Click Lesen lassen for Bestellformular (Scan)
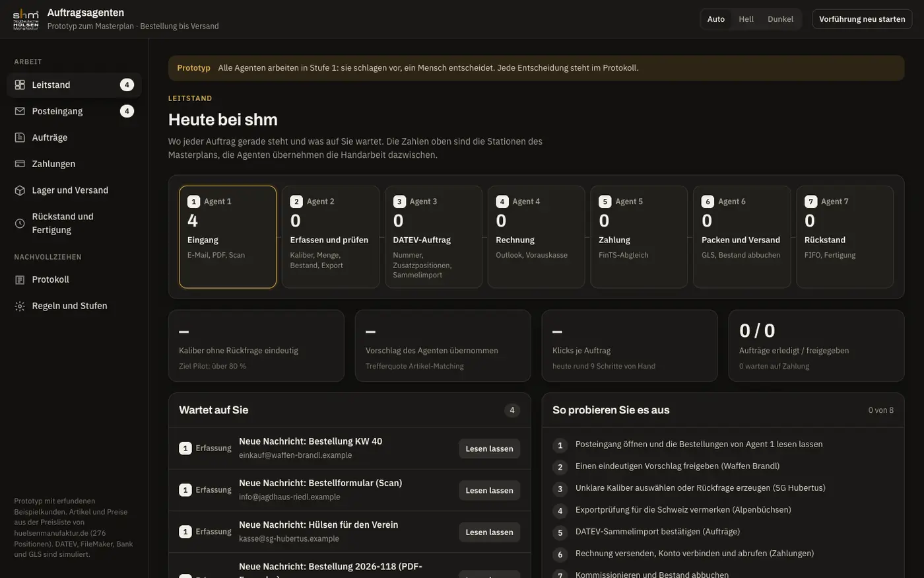924x578 pixels. point(489,490)
